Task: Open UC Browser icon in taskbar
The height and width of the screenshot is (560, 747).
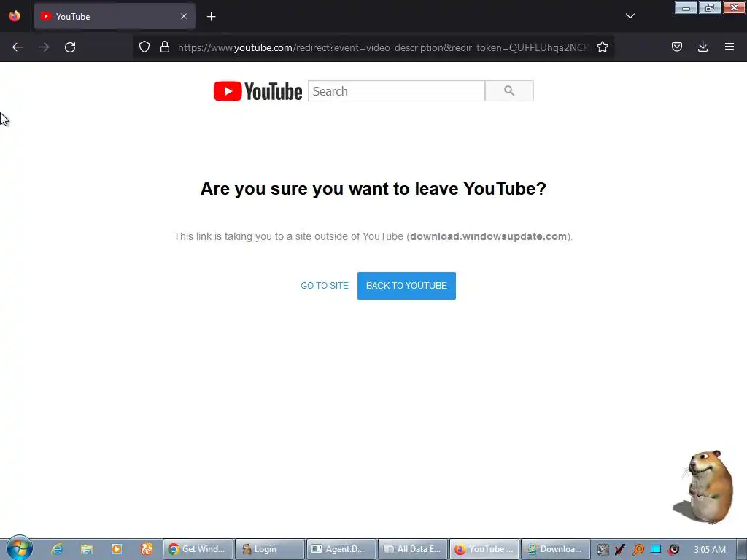Action: pos(146,549)
